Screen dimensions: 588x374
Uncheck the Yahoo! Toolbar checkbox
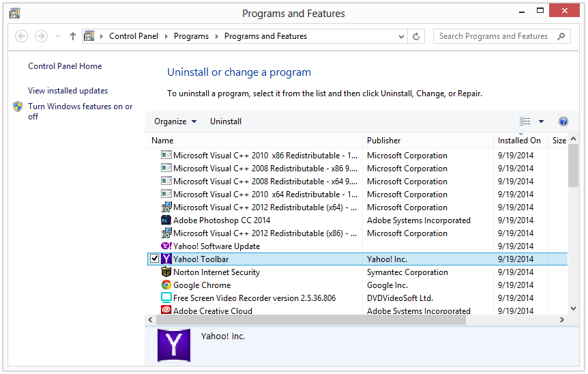coord(154,259)
